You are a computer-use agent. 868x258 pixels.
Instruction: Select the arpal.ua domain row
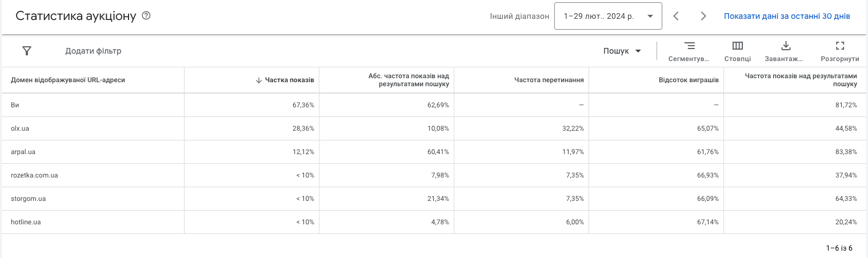(x=434, y=152)
